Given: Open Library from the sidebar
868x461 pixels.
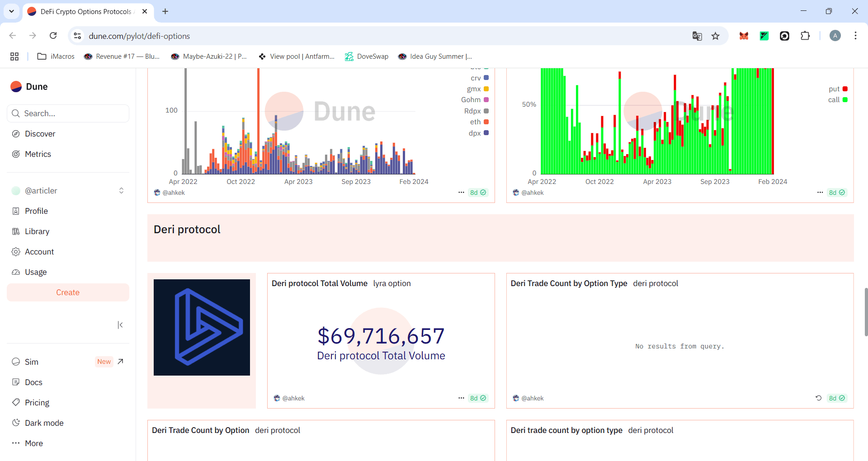Looking at the screenshot, I should pos(37,231).
